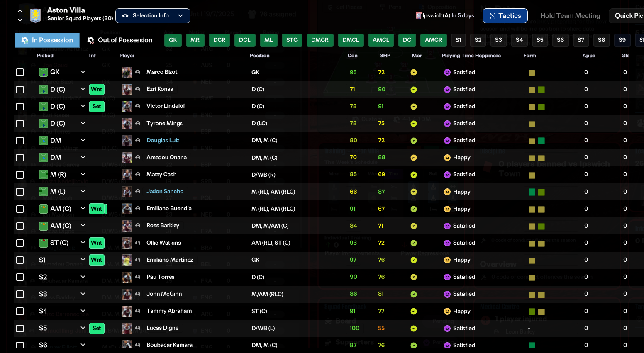Screen dimensions: 644x353
Task: Click Ollie Watkins' player portrait
Action: coord(127,243)
